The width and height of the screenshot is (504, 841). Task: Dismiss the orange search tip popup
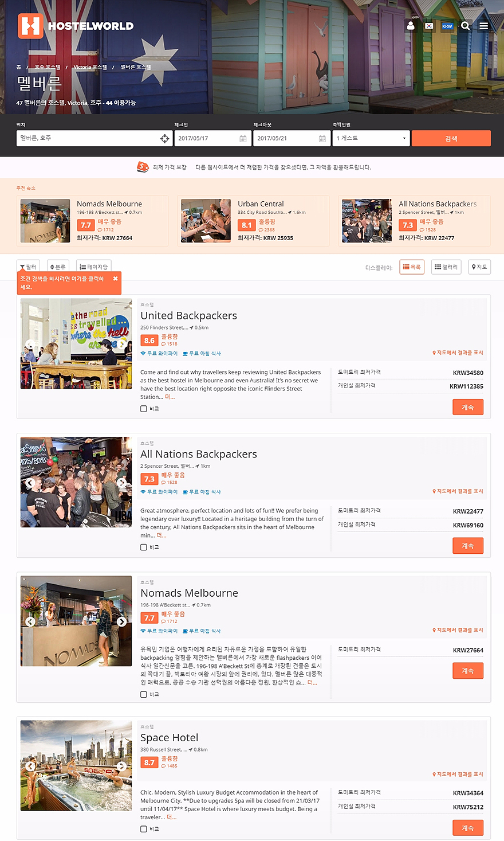(115, 279)
